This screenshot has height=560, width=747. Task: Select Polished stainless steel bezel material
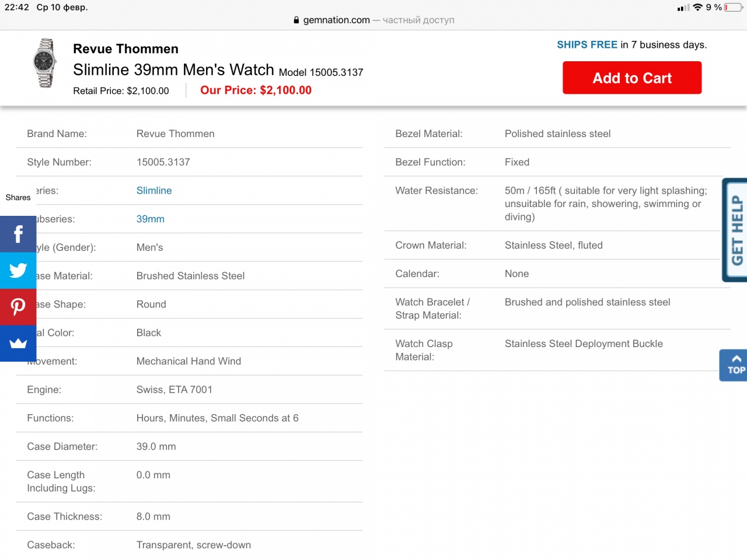557,134
